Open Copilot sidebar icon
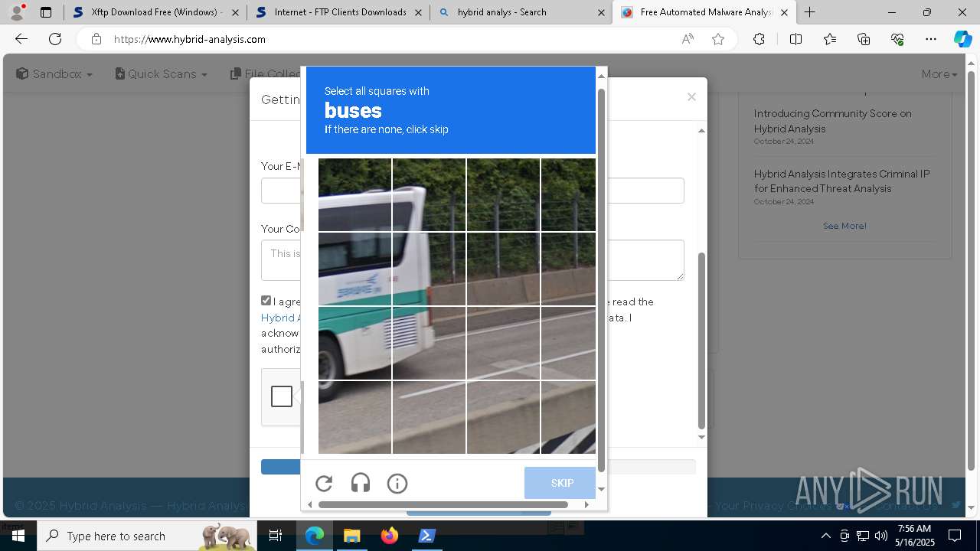This screenshot has width=980, height=551. tap(962, 39)
